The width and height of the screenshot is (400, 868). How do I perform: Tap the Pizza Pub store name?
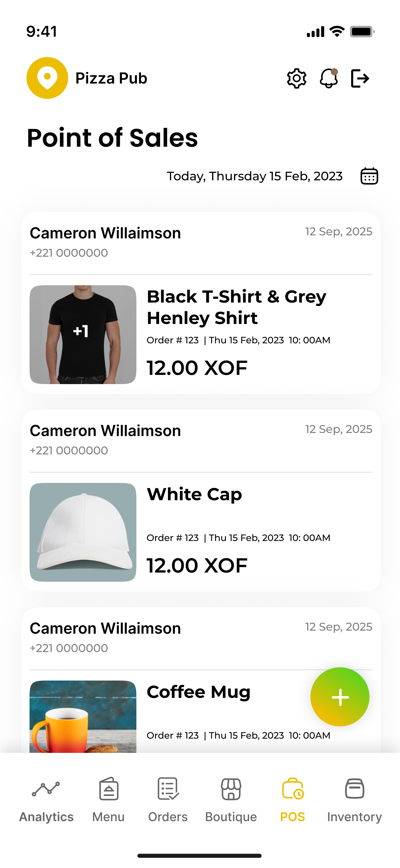pos(111,78)
